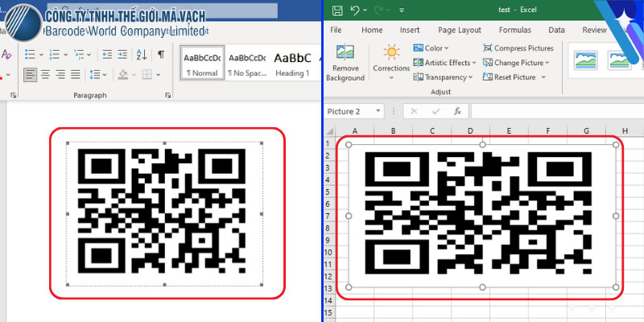Open Artistic Effects in Excel
The image size is (644, 322).
[445, 63]
